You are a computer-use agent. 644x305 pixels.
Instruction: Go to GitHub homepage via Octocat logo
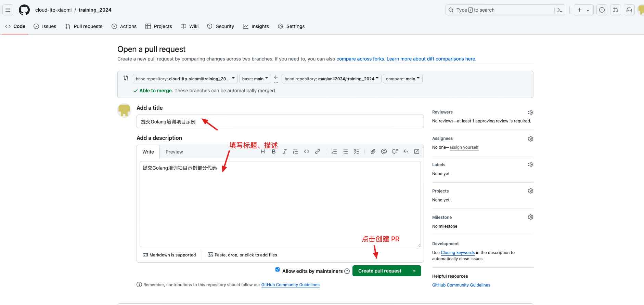(x=24, y=10)
